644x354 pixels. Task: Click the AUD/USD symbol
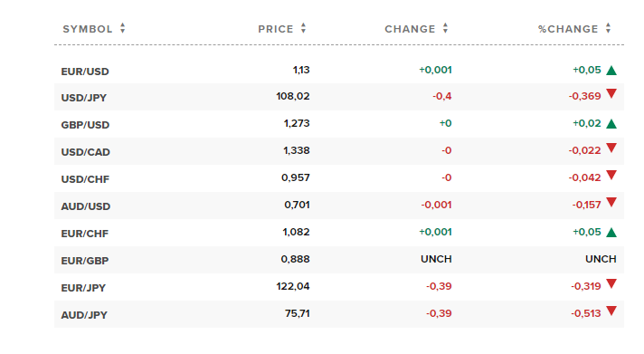click(x=85, y=206)
